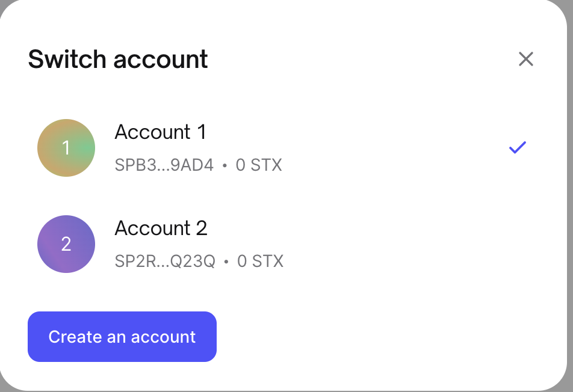Viewport: 573px width, 392px height.
Task: Click the Account 1 name label
Action: [160, 132]
